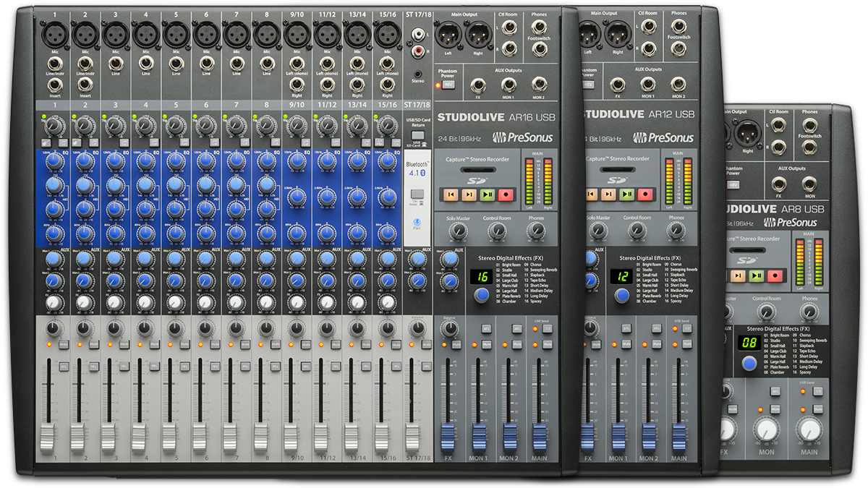This screenshot has height=488, width=868.
Task: Click the AR12 MAIN fader
Action: (678, 437)
